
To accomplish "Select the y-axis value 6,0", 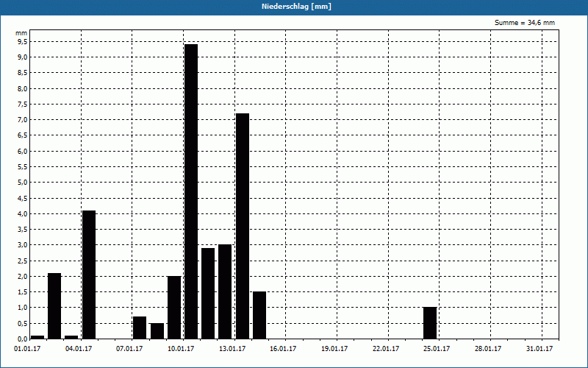I will click(22, 151).
